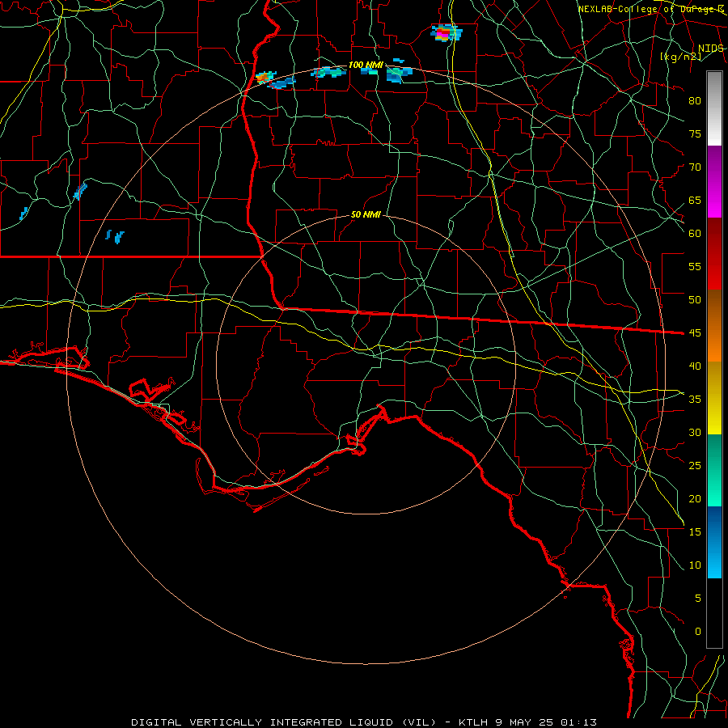Click the scale value 45
The height and width of the screenshot is (728, 728).
pos(695,333)
